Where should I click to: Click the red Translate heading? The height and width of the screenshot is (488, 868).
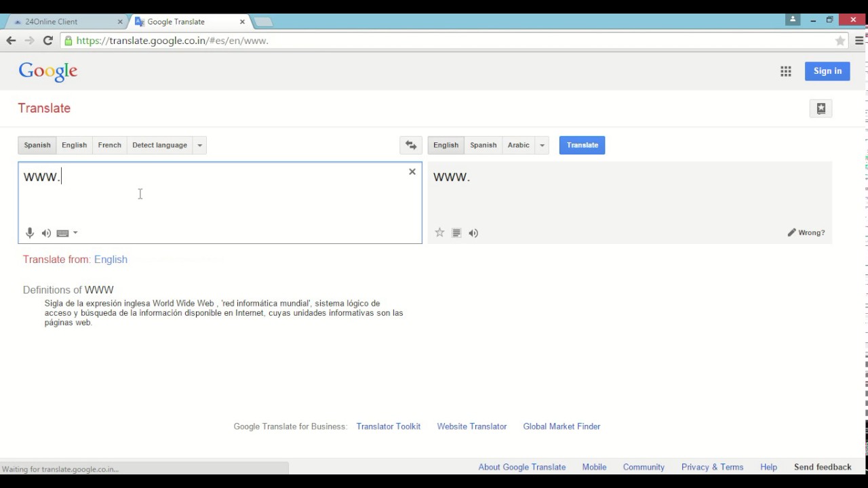pyautogui.click(x=44, y=108)
